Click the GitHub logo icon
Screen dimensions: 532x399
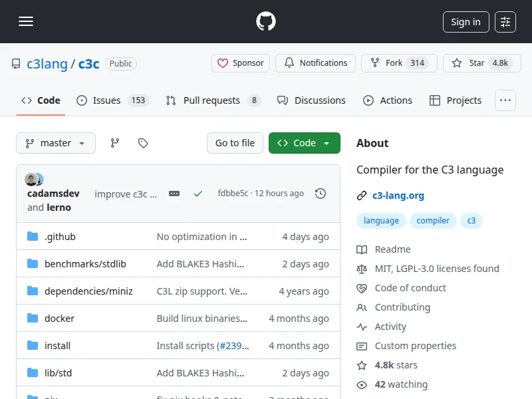click(266, 21)
